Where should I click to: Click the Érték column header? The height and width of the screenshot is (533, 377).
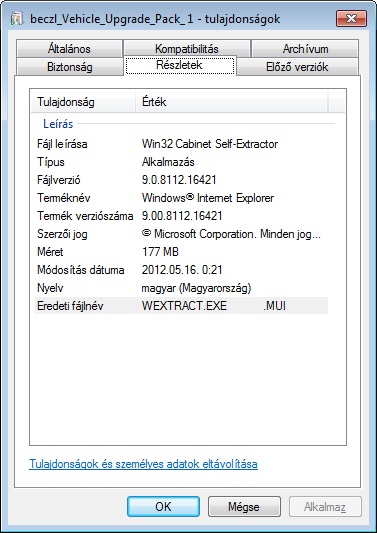pos(232,102)
